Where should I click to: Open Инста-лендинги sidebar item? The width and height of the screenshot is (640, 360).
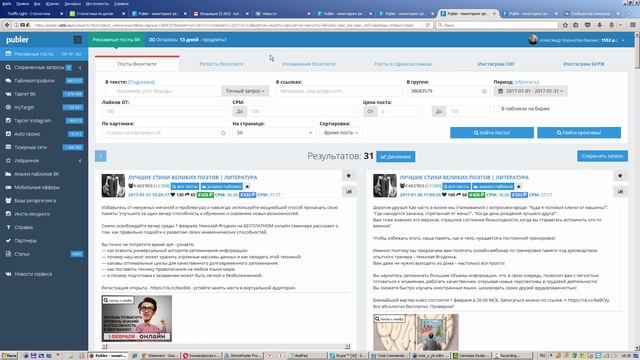(44, 214)
